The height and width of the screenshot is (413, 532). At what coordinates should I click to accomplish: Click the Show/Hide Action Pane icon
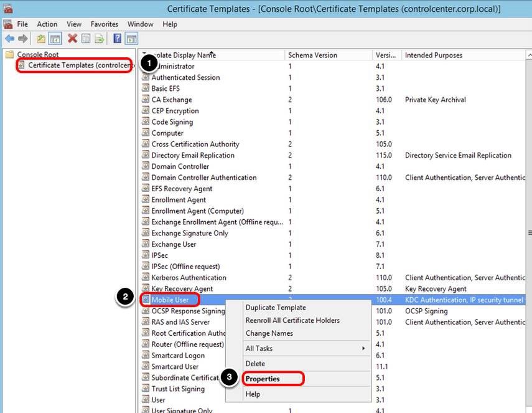click(x=132, y=38)
